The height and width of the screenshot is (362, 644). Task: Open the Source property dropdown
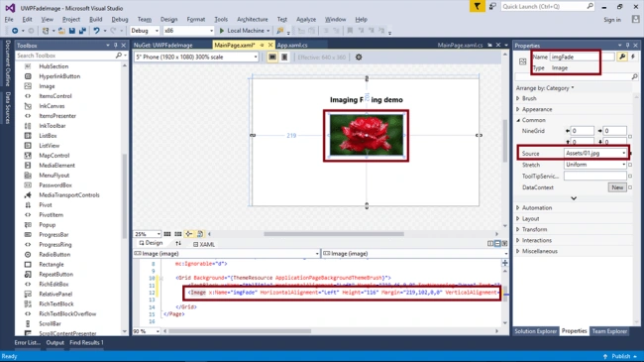(x=623, y=153)
